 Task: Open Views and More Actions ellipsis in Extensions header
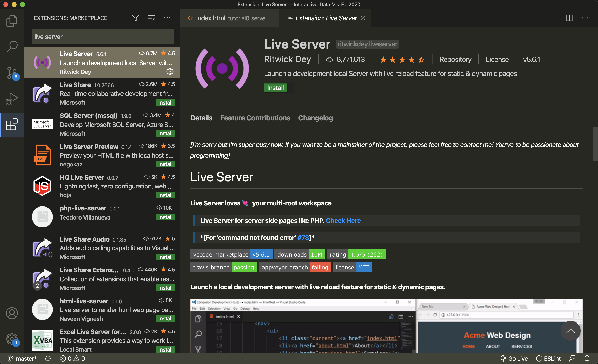(167, 18)
